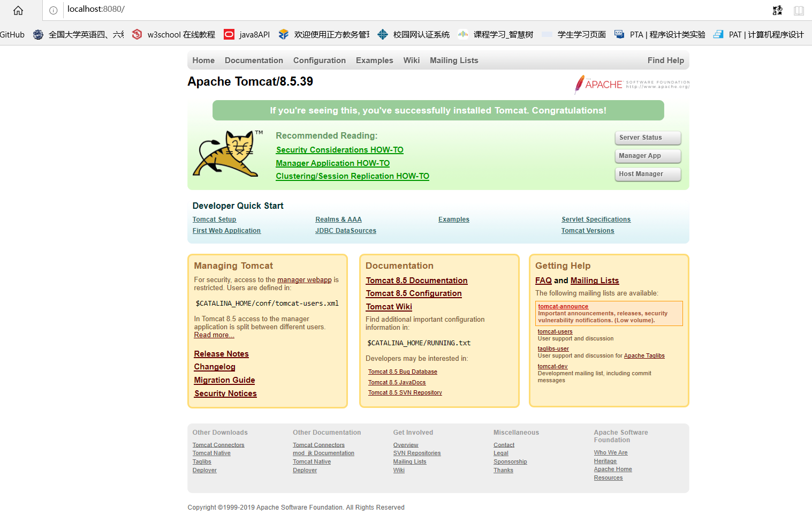
Task: Open the Migration Guide link
Action: 224,380
